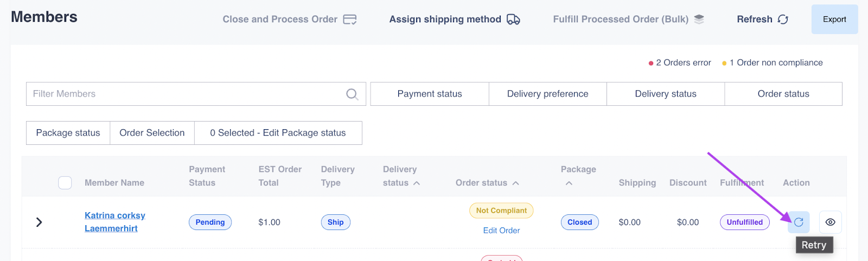
Task: Click the Assign shipping method truck icon
Action: [513, 20]
